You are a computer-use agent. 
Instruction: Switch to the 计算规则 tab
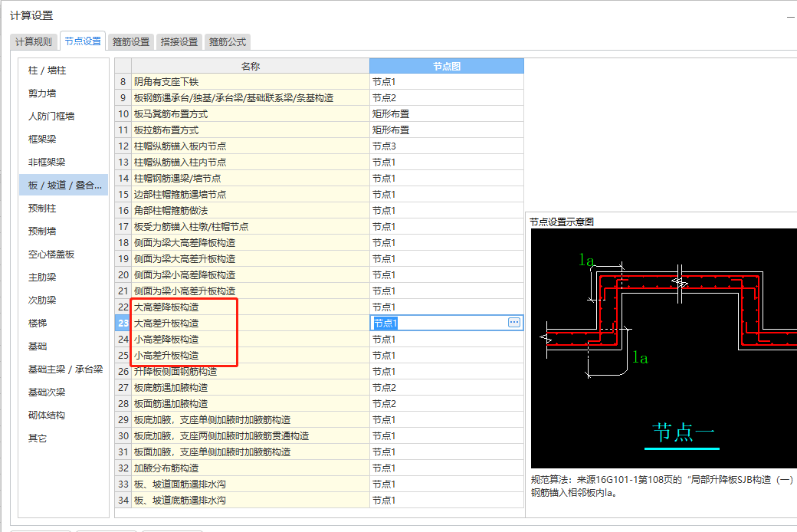tap(34, 41)
